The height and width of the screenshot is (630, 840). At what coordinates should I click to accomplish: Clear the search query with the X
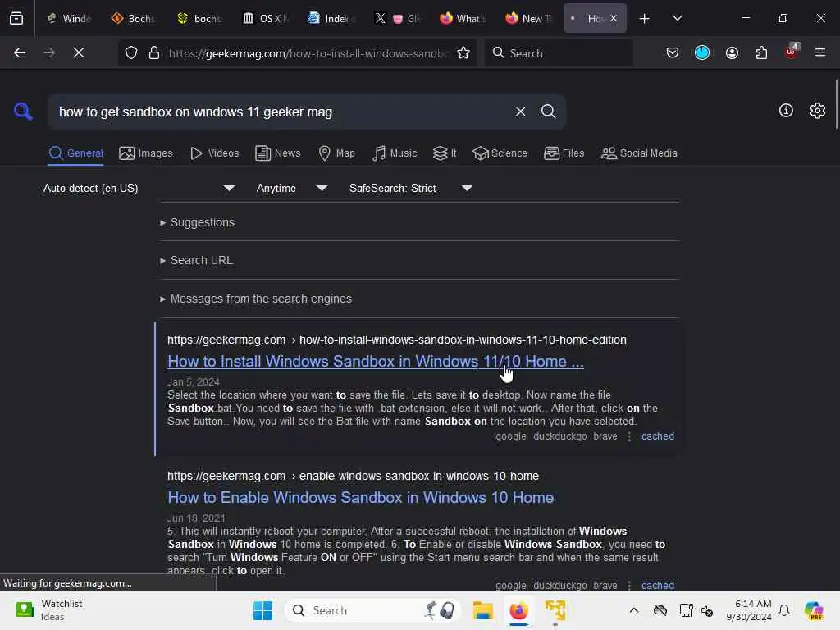click(x=520, y=112)
